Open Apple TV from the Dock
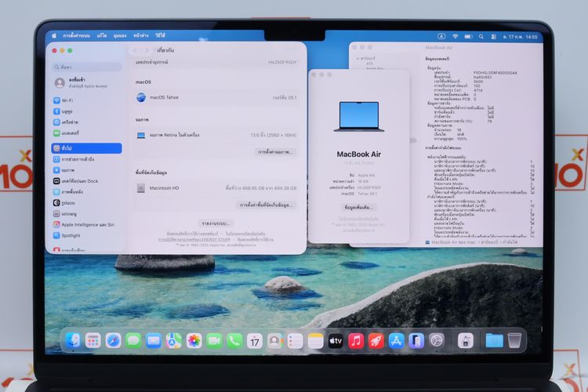588x392 pixels. 336,341
